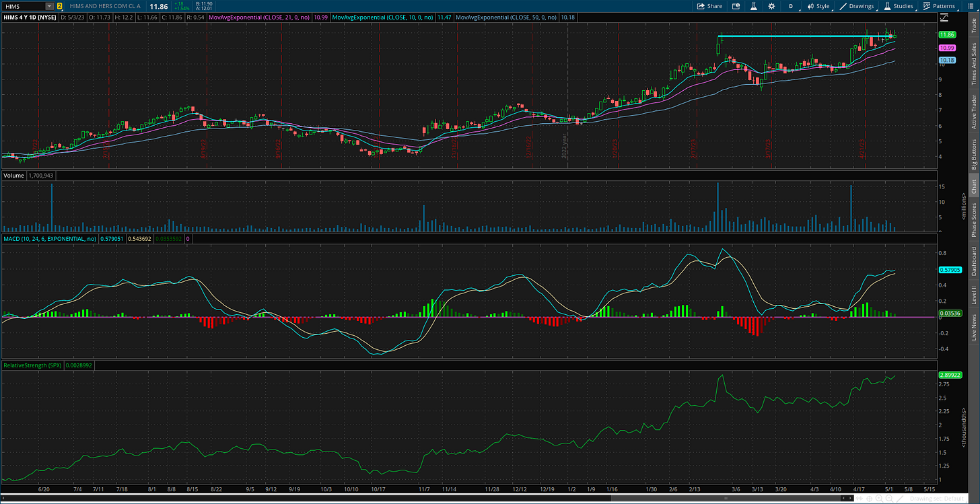Open the Dashboard side tab
This screenshot has height=504, width=980.
pyautogui.click(x=973, y=262)
